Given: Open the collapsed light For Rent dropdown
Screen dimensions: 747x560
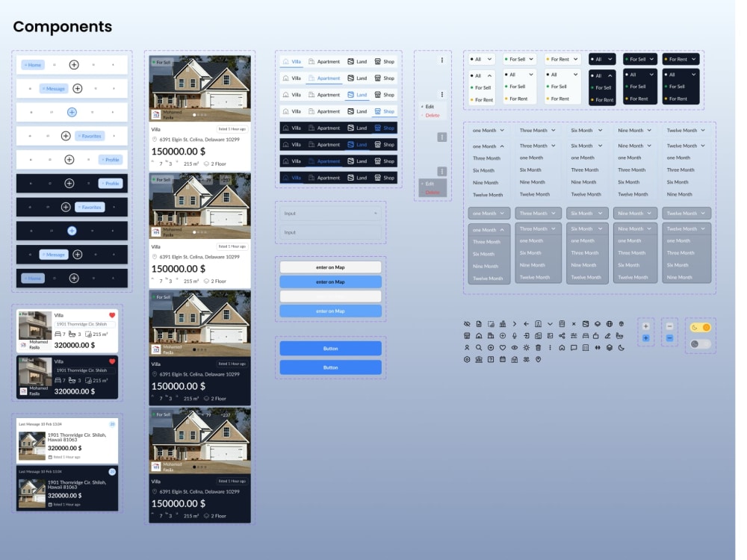Looking at the screenshot, I should point(562,59).
